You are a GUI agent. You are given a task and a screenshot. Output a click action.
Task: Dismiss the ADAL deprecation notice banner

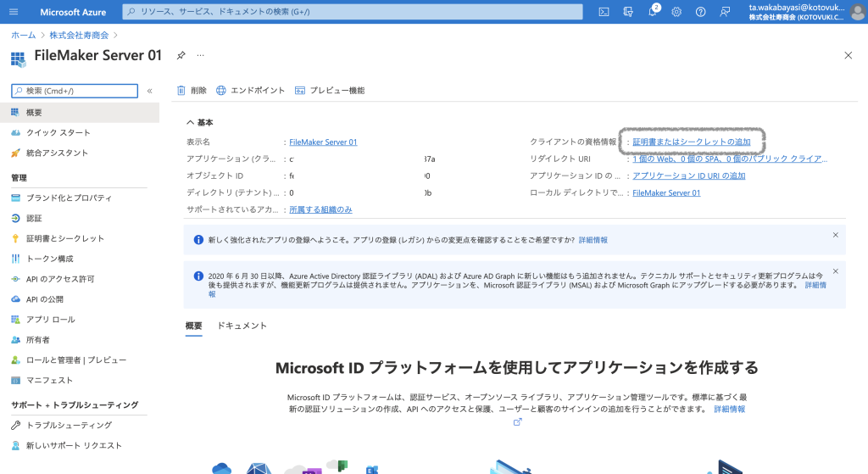pos(835,271)
